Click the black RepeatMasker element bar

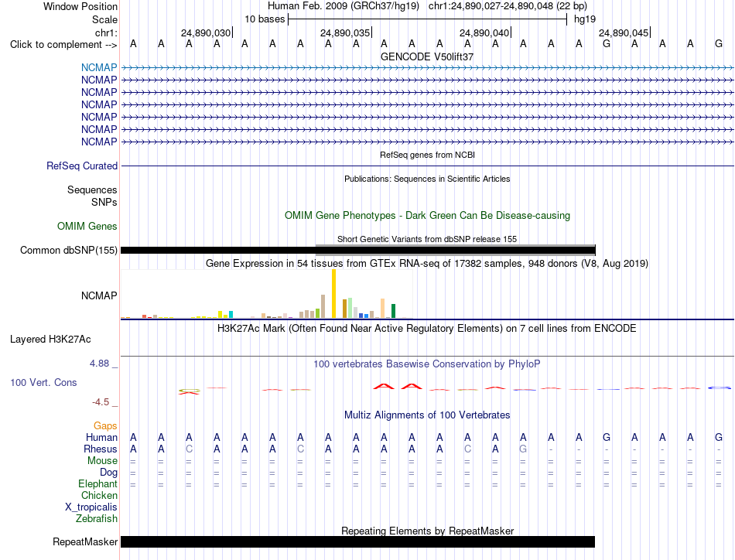[357, 541]
